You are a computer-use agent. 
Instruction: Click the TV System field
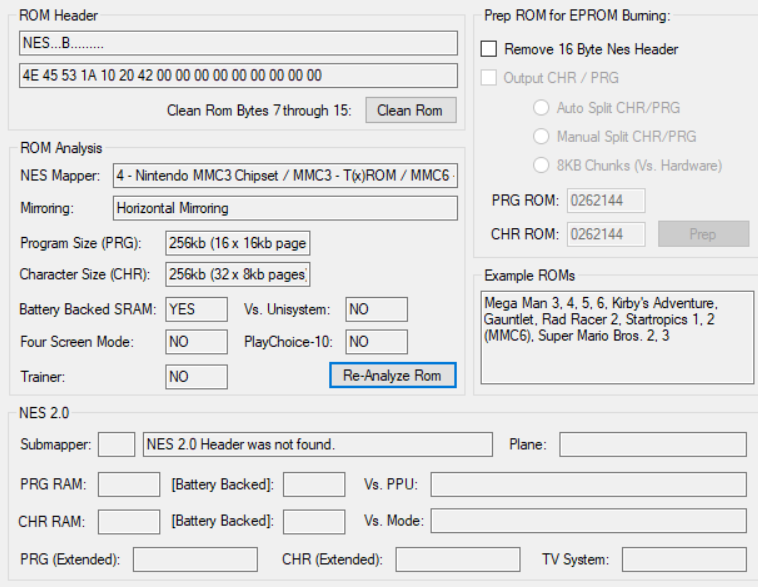pyautogui.click(x=685, y=559)
